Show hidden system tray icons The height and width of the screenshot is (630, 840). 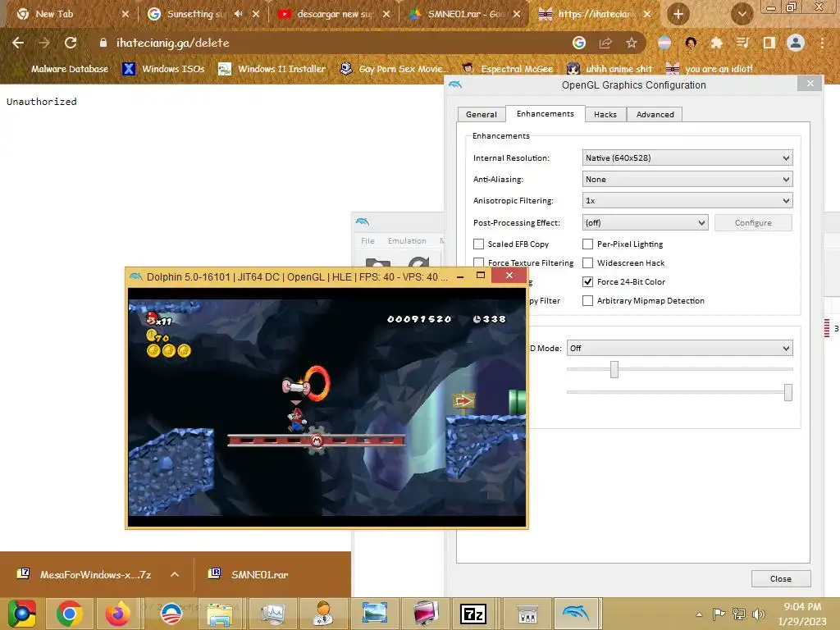(x=699, y=614)
